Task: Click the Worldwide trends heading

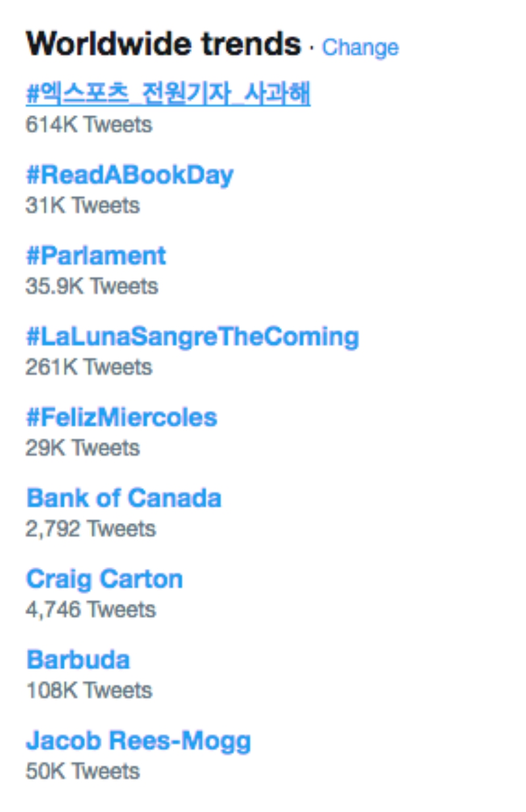Action: (x=163, y=45)
